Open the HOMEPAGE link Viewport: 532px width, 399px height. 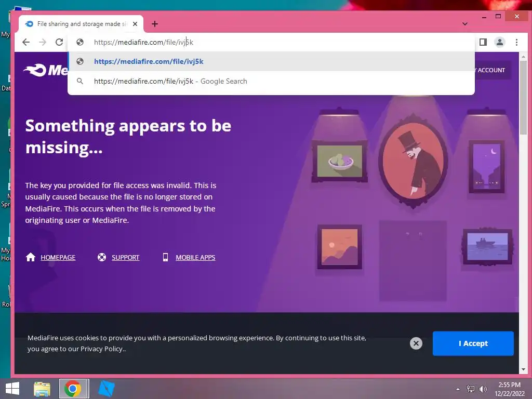click(58, 258)
